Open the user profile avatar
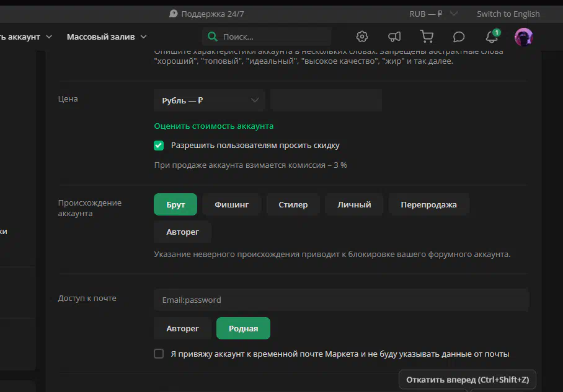 523,37
